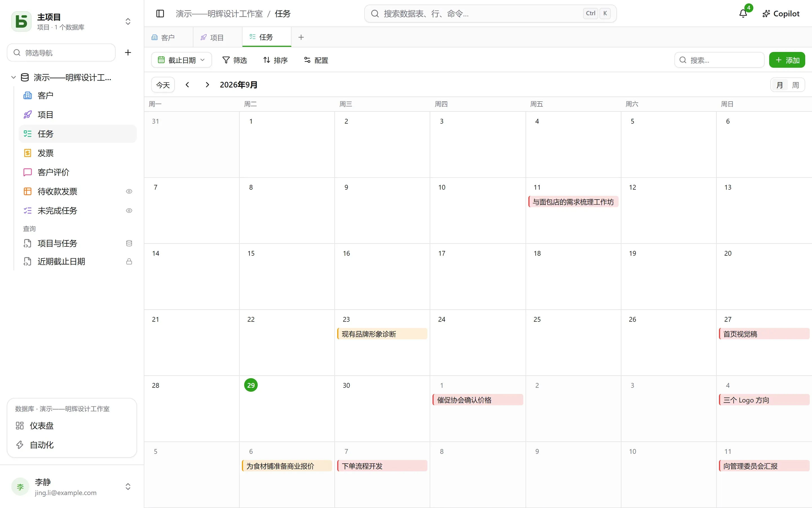
Task: Click the eye icon beside 未完成任务
Action: (x=129, y=210)
